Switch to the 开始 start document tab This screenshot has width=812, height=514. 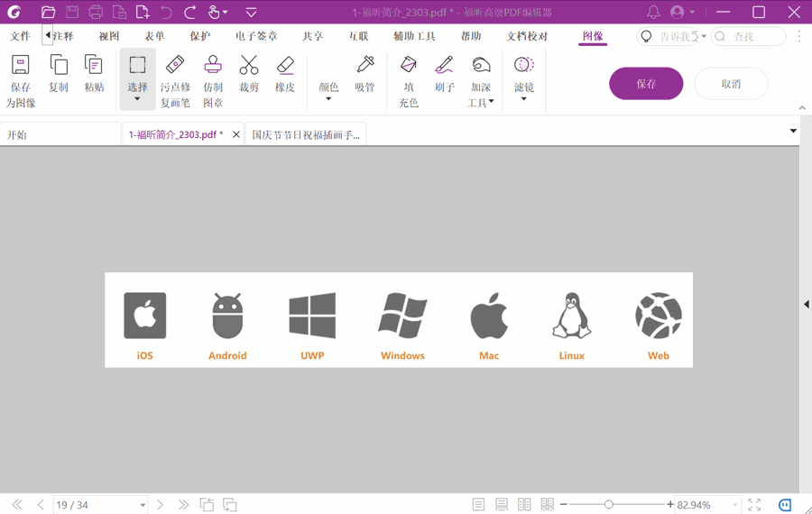click(x=60, y=134)
